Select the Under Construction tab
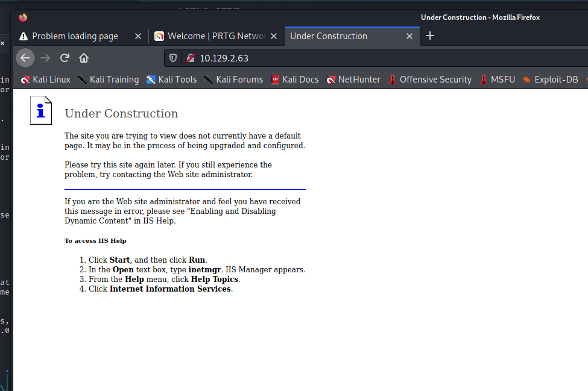The width and height of the screenshot is (588, 391). pyautogui.click(x=329, y=36)
